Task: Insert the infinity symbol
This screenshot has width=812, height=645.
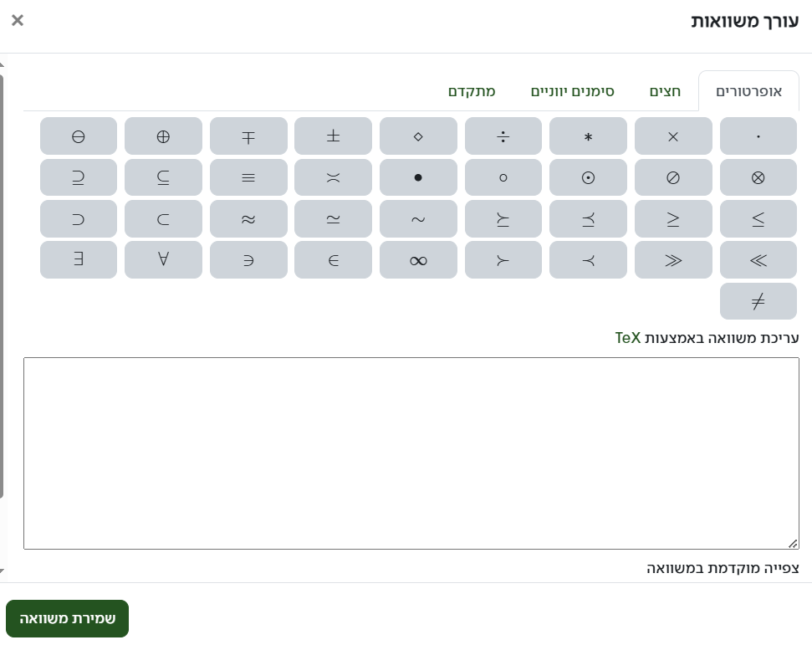Action: tap(418, 260)
